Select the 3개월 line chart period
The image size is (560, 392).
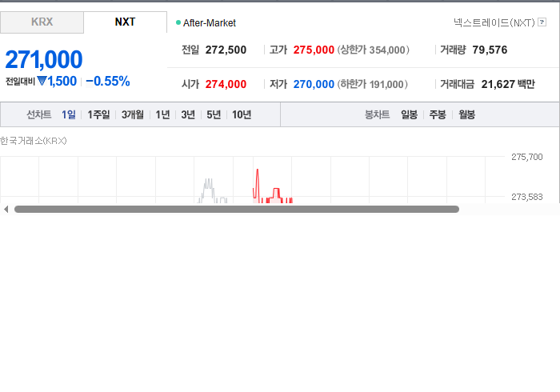pyautogui.click(x=133, y=114)
